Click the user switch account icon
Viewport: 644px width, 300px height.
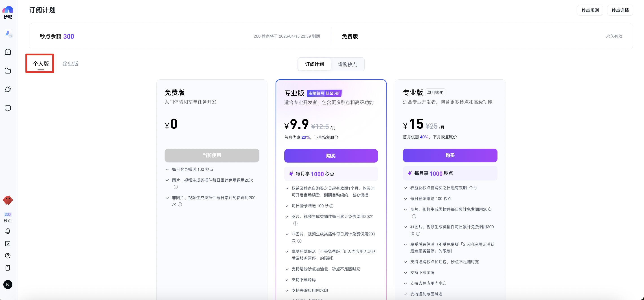pyautogui.click(x=8, y=33)
